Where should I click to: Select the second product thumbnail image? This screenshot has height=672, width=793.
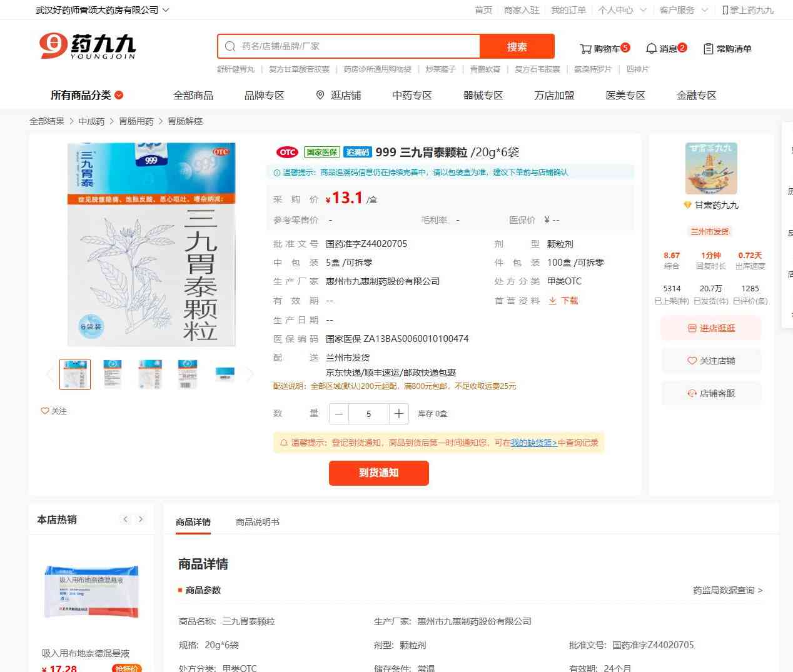pyautogui.click(x=113, y=374)
